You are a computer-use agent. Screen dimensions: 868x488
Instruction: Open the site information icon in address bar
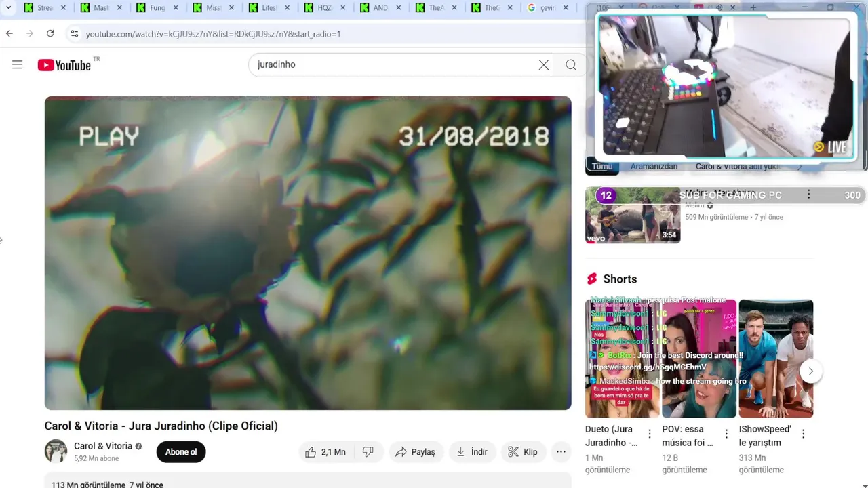(74, 33)
